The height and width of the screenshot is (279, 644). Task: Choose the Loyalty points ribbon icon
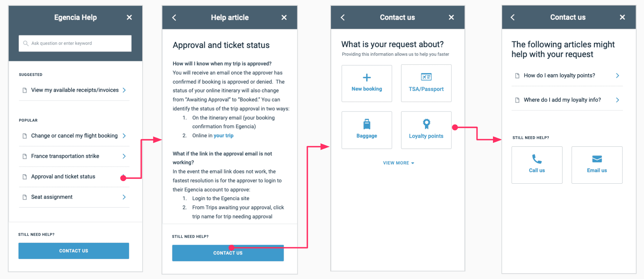point(426,124)
